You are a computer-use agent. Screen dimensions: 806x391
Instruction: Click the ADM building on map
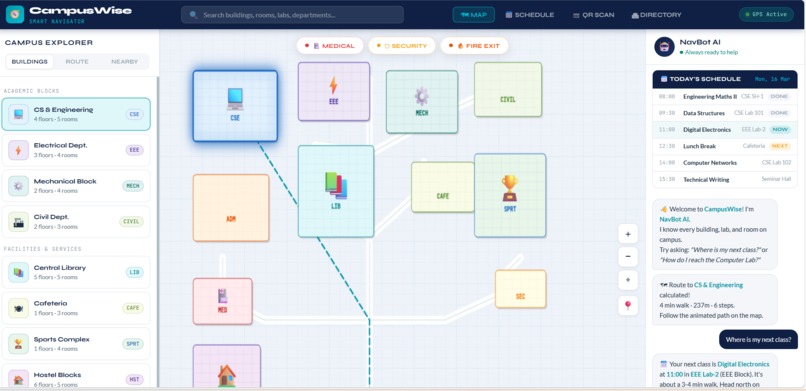(231, 208)
